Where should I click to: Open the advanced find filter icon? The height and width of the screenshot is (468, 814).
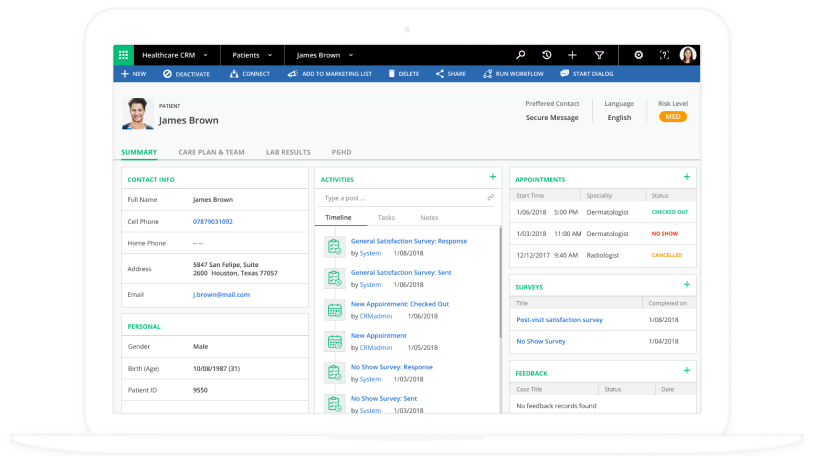coord(599,55)
